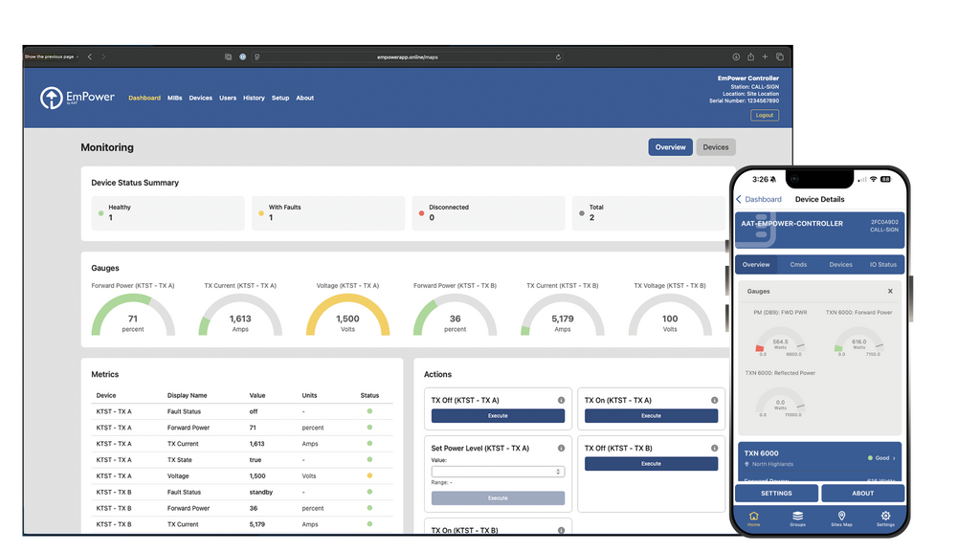Show info for TX On (KTST - TX A)

click(x=714, y=401)
